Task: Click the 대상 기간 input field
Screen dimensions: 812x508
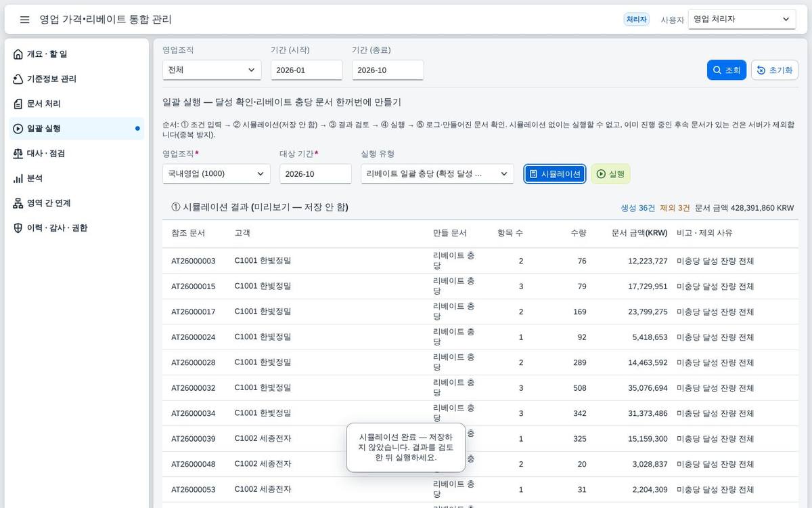Action: point(315,174)
